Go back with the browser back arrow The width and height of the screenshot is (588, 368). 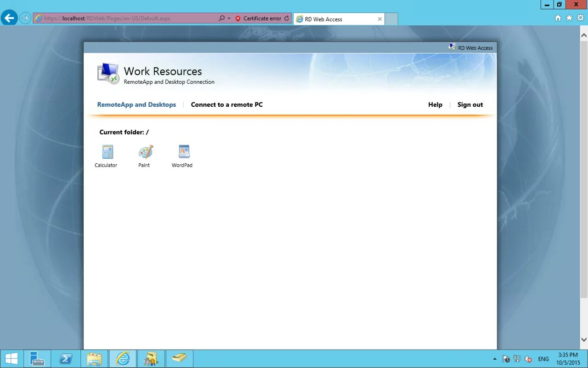9,18
